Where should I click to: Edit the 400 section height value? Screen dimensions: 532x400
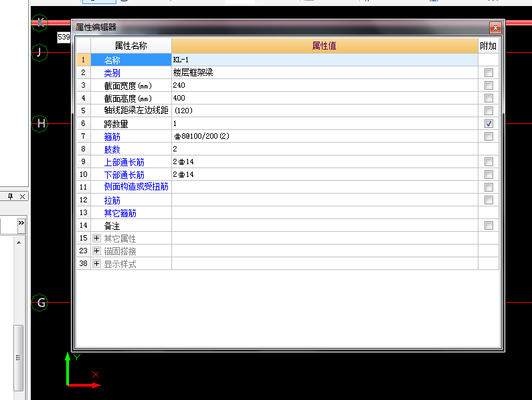click(325, 98)
